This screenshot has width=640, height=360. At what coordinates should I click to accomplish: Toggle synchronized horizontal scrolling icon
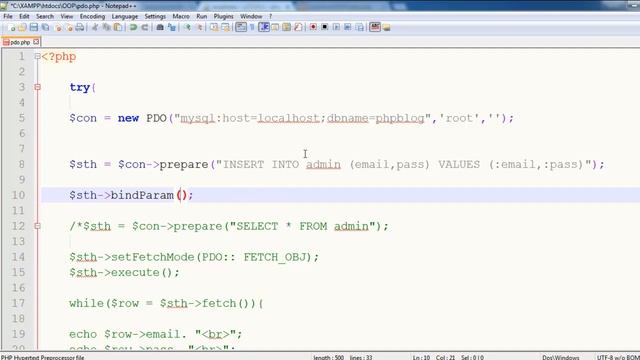pyautogui.click(x=225, y=27)
